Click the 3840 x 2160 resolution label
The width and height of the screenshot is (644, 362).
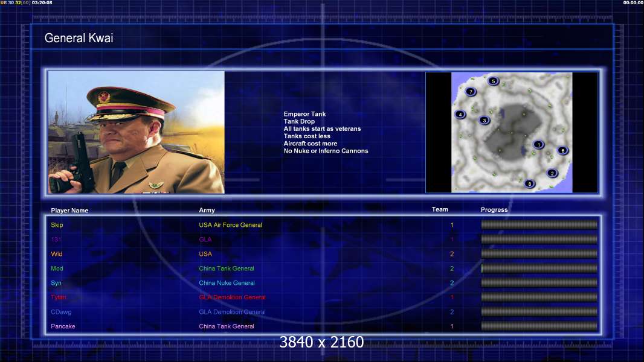[321, 342]
